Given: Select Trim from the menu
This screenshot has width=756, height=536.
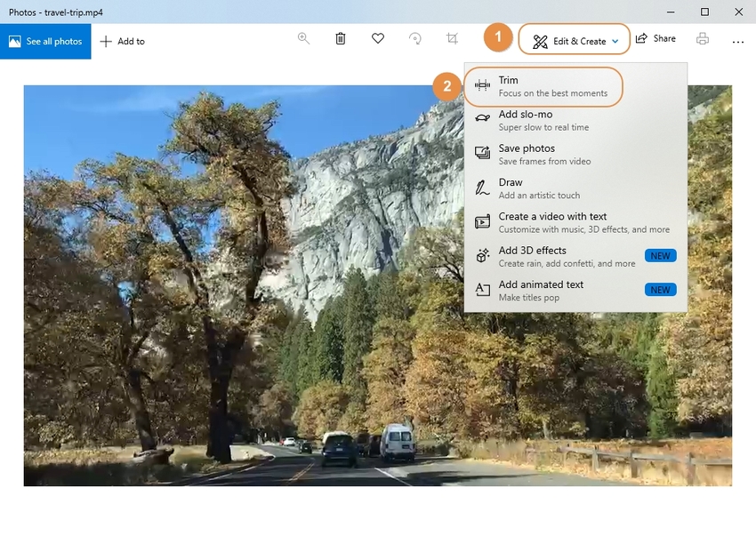Looking at the screenshot, I should (543, 86).
